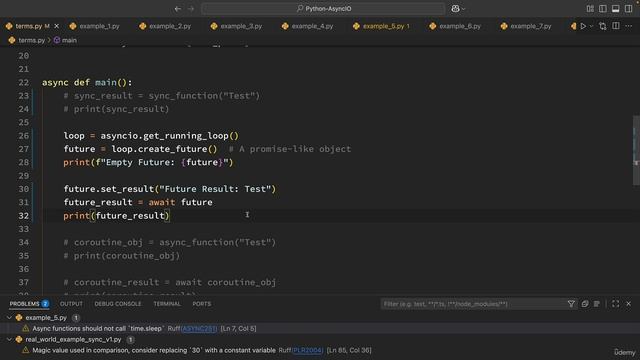Close the bottom panel
Image resolution: width=640 pixels, height=360 pixels.
click(629, 304)
